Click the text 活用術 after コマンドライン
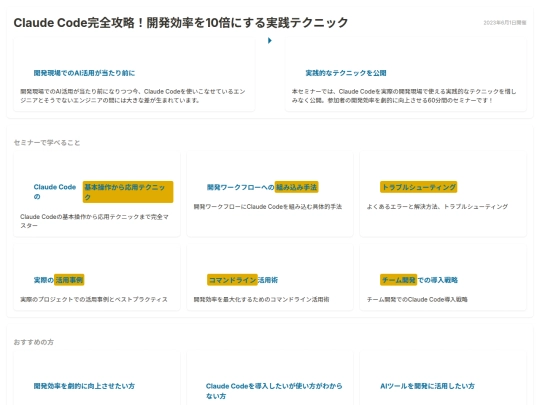This screenshot has width=540, height=405. tap(268, 280)
